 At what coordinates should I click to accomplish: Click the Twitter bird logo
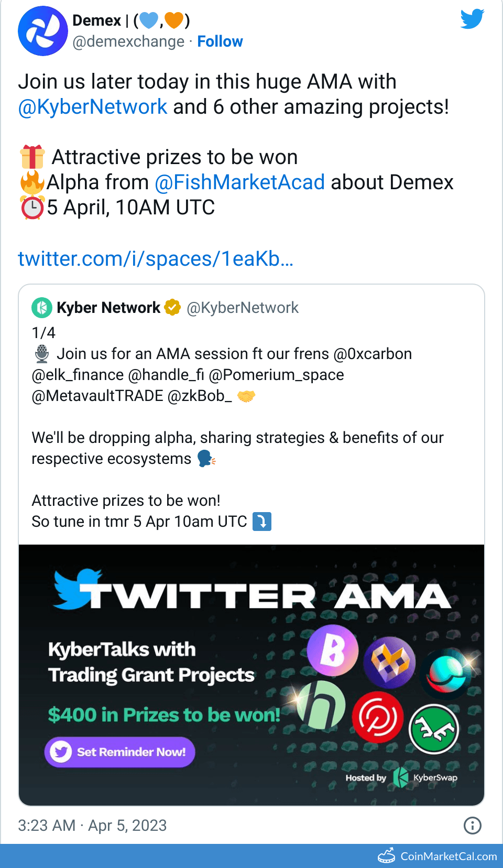[x=472, y=19]
